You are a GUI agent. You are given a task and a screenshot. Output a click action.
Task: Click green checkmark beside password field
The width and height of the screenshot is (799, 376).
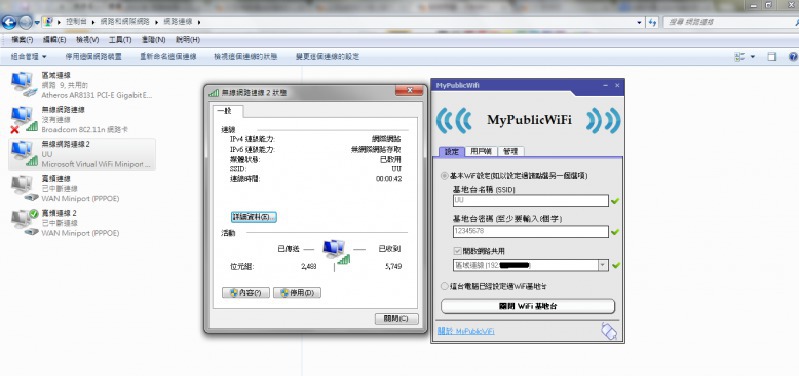(615, 232)
